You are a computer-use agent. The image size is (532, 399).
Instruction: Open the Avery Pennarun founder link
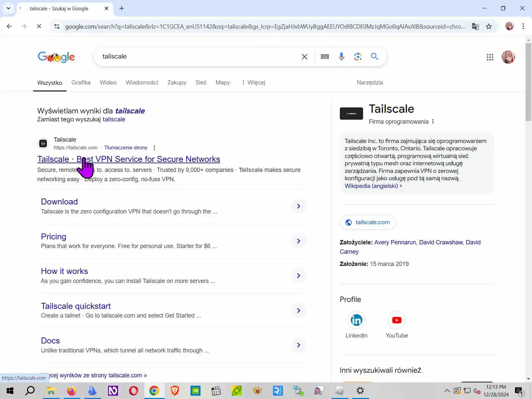[395, 242]
